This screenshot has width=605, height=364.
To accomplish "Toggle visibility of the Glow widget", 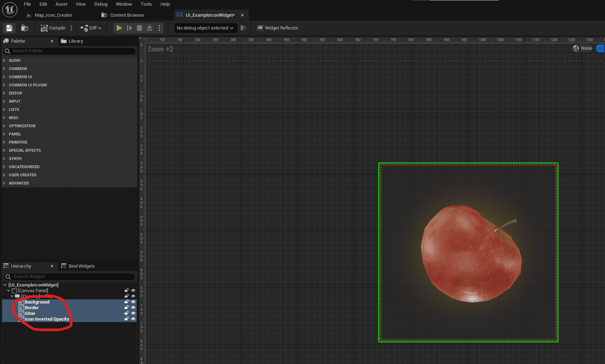I will pyautogui.click(x=133, y=313).
